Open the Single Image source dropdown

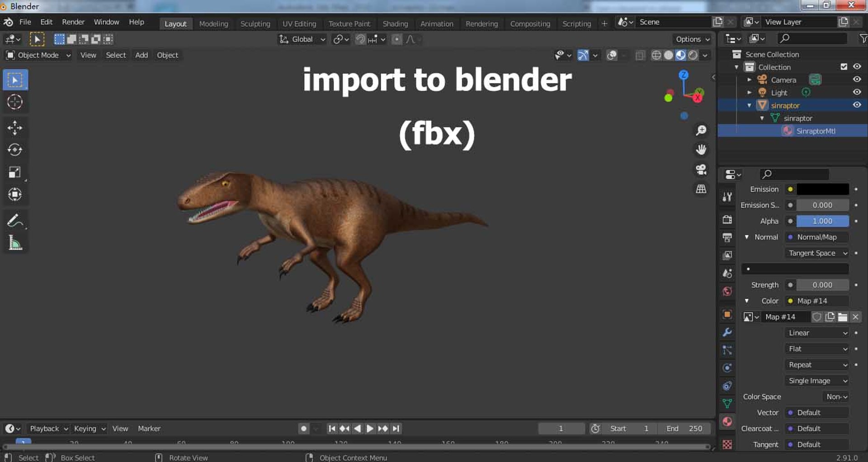[817, 381]
